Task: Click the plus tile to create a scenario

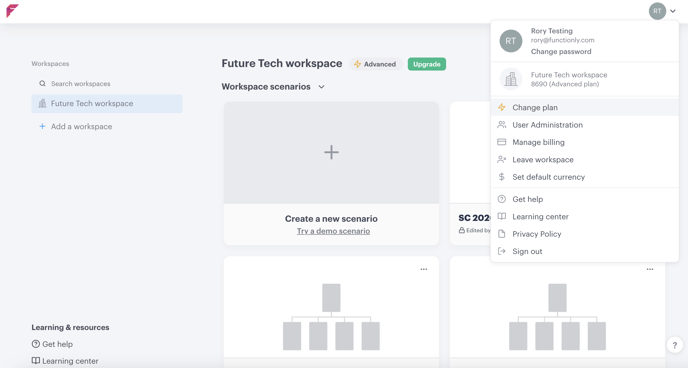Action: (x=331, y=153)
